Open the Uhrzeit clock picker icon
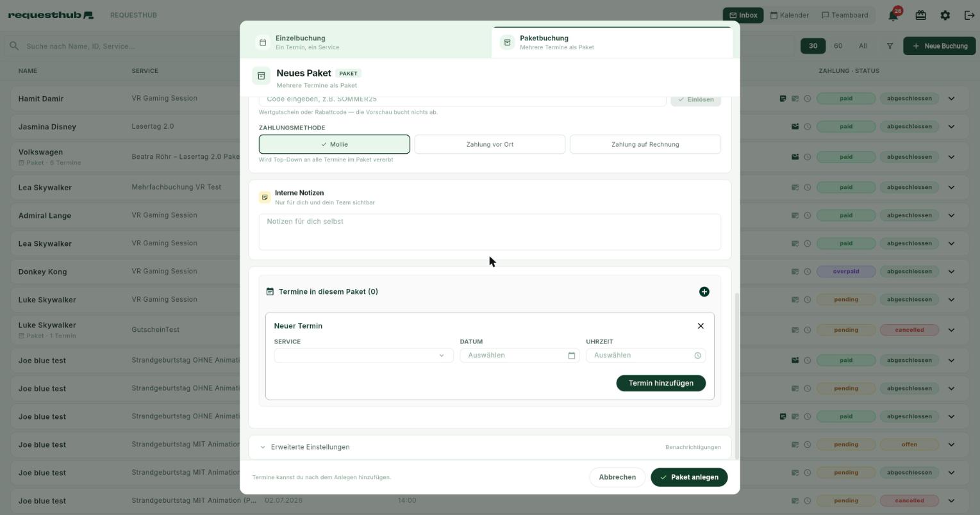The height and width of the screenshot is (515, 980). coord(697,356)
